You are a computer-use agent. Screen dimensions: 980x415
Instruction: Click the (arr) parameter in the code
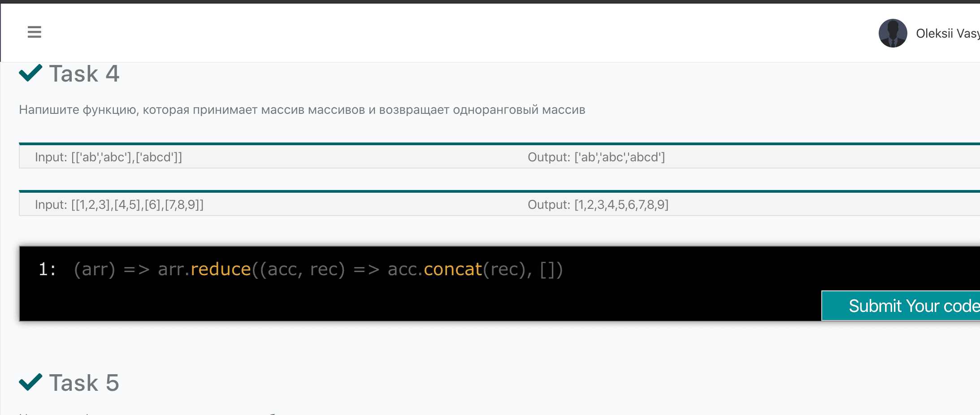tap(95, 269)
